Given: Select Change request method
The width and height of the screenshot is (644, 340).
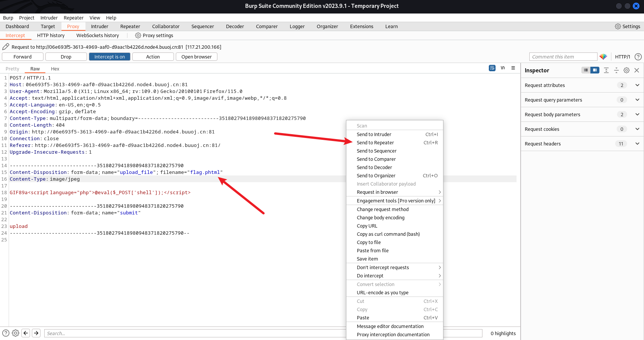Looking at the screenshot, I should [395, 209].
